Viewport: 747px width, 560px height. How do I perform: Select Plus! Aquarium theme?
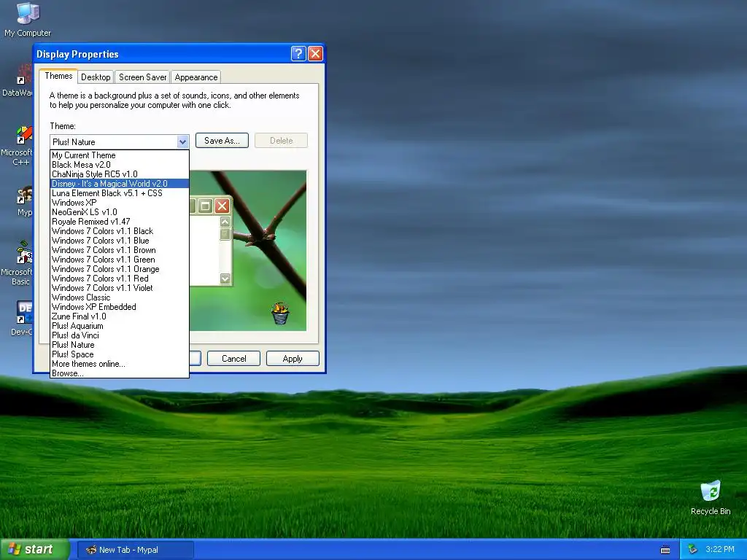[120, 326]
